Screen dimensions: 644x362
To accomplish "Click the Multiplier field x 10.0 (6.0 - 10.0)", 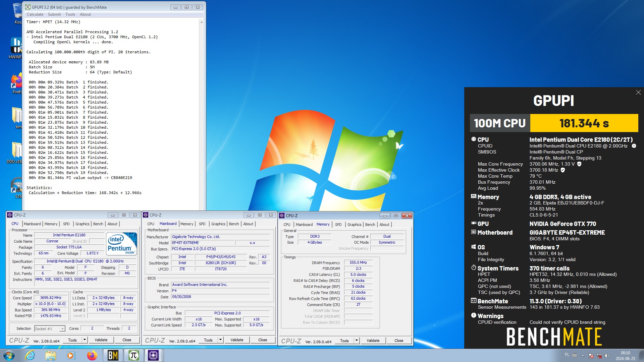I will [x=51, y=304].
